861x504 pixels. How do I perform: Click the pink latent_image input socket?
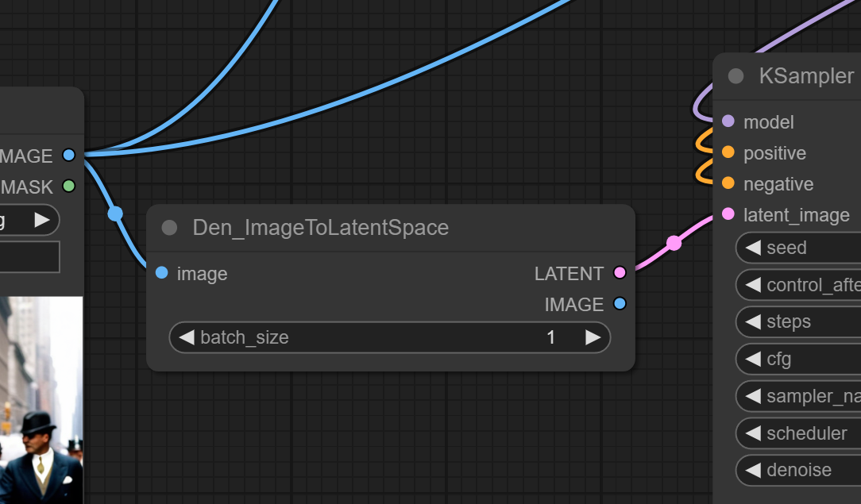(x=728, y=214)
